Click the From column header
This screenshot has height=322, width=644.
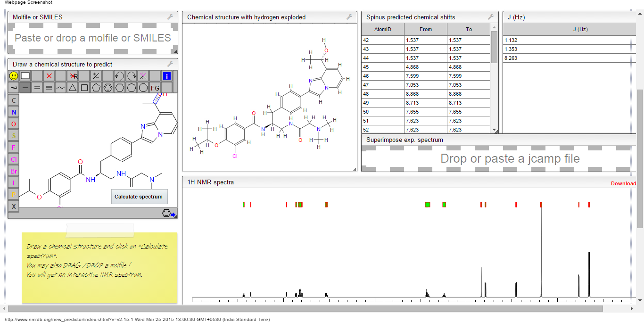425,29
